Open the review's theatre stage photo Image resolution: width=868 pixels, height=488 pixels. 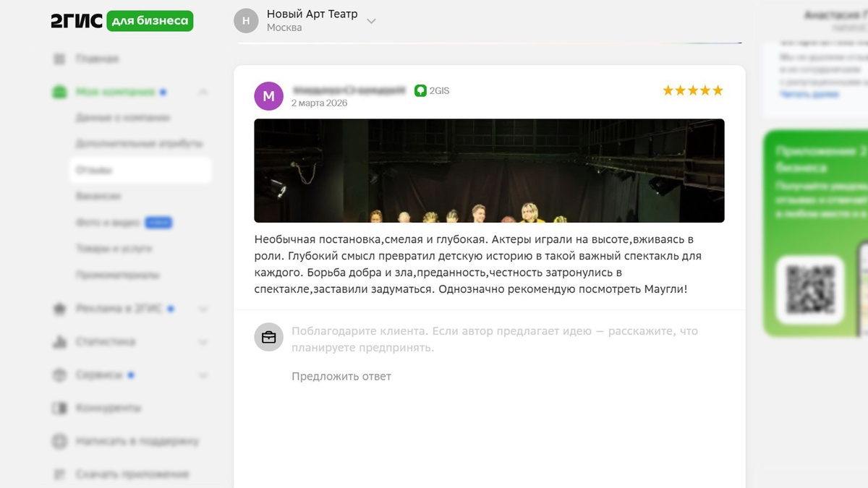(489, 171)
